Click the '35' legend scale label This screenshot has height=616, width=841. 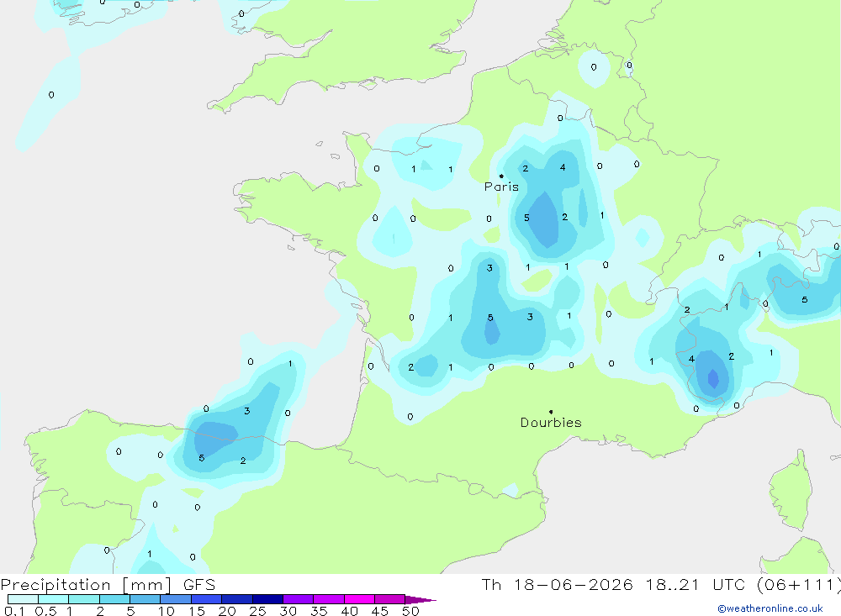coord(319,611)
